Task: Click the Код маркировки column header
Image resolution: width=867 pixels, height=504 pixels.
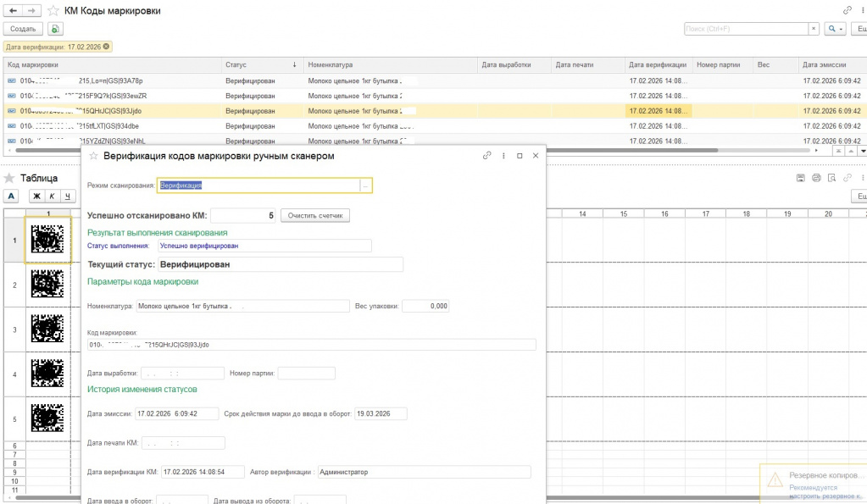Action: 112,64
